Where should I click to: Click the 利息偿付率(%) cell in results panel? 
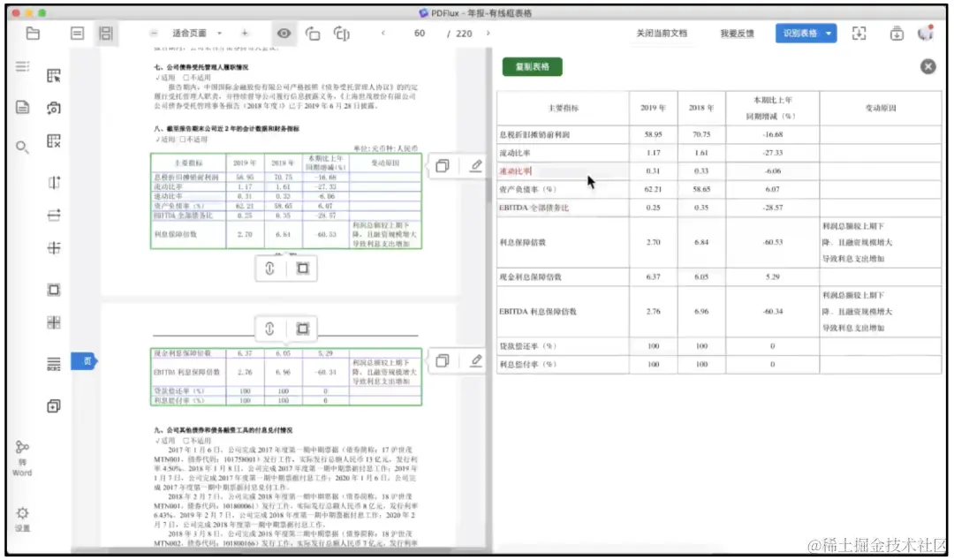(x=564, y=364)
